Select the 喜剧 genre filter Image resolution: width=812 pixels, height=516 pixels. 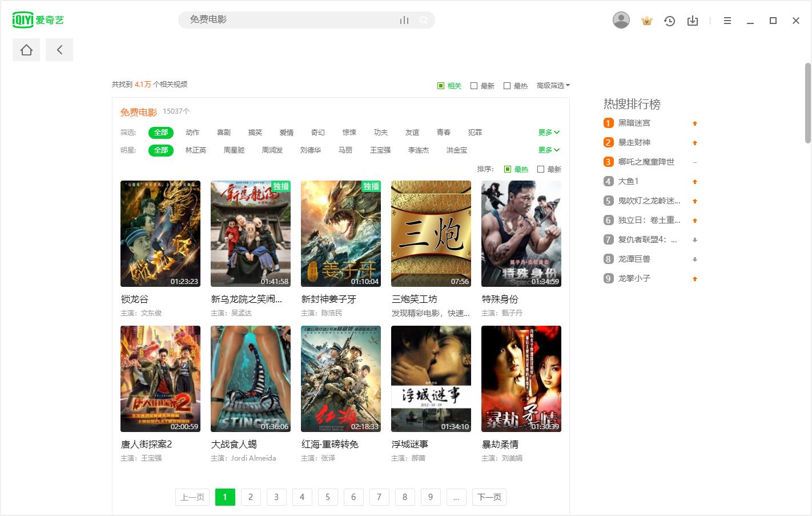pyautogui.click(x=224, y=132)
